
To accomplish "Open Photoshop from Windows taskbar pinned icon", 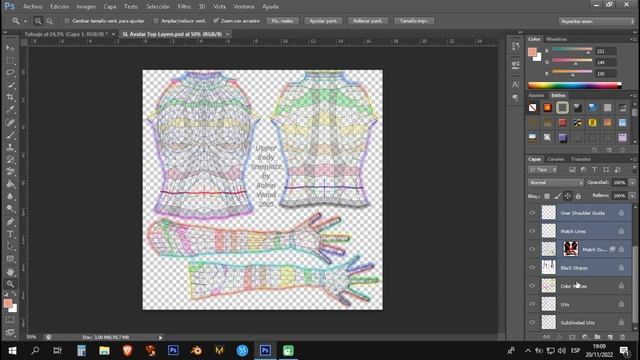I will (x=173, y=350).
